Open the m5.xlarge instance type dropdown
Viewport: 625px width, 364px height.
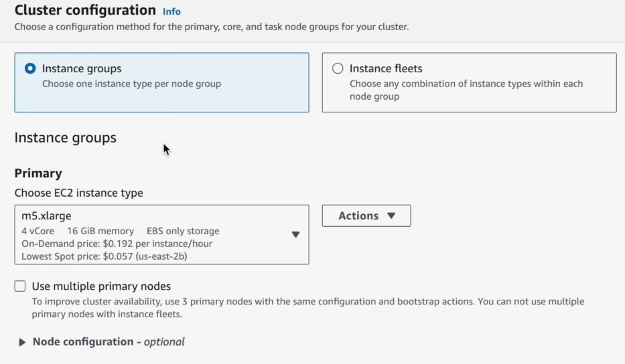(x=161, y=235)
